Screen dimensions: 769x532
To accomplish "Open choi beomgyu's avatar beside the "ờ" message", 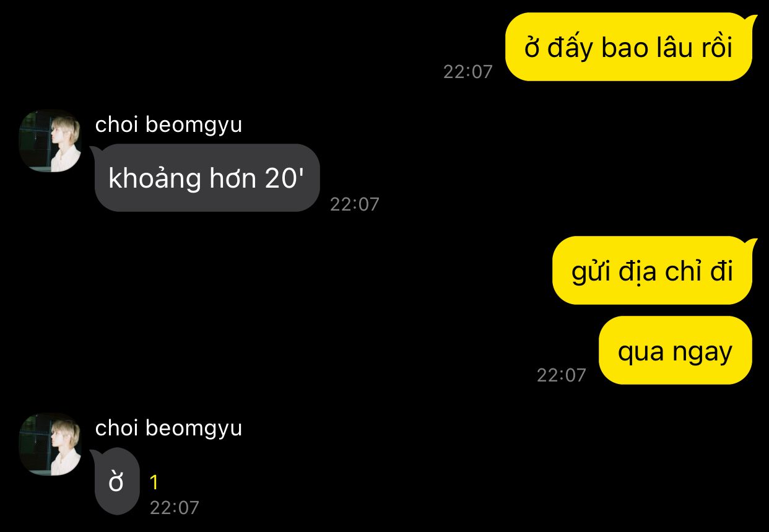I will click(x=50, y=444).
